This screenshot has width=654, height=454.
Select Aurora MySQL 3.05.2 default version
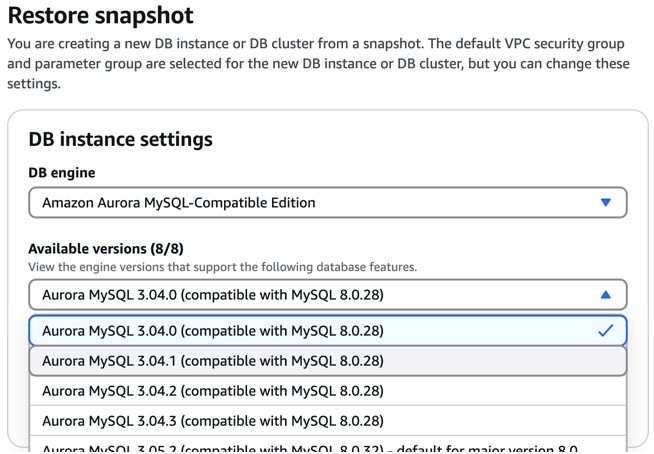(300, 446)
